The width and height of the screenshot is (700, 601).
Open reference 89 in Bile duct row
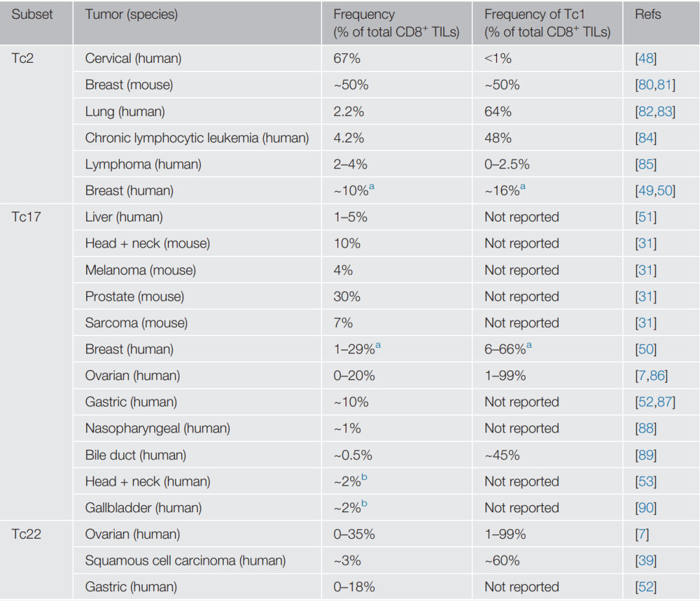(x=646, y=455)
